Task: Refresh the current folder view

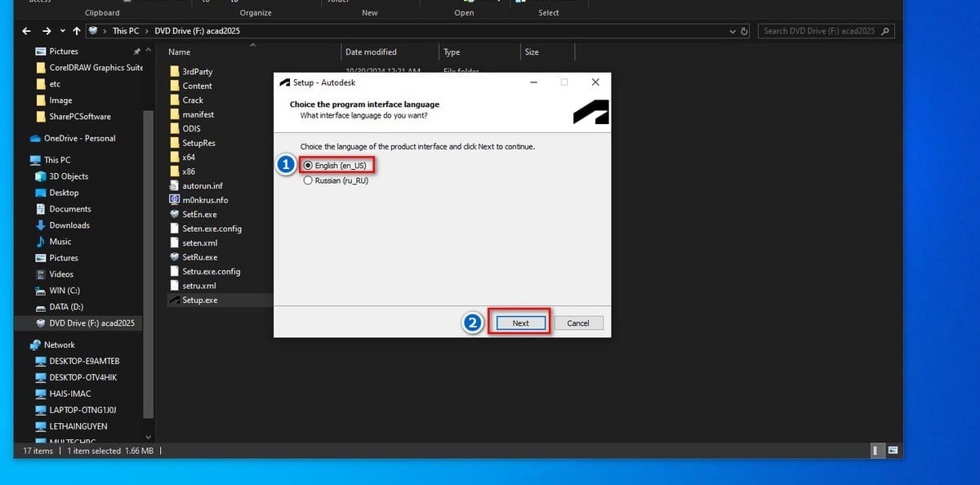Action: click(744, 31)
